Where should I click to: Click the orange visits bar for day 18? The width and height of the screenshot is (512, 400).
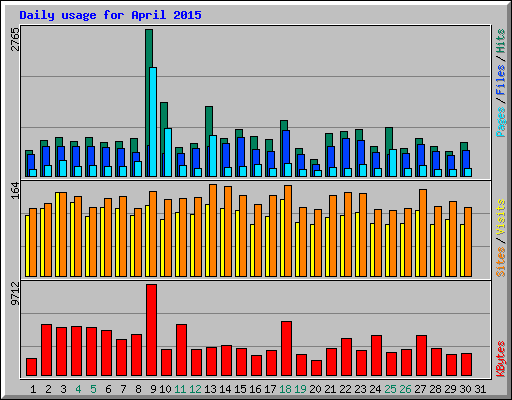pyautogui.click(x=288, y=231)
